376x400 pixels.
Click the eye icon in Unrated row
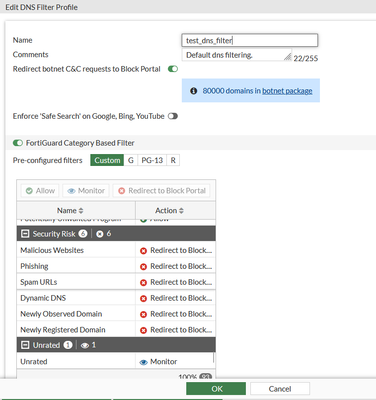point(143,362)
